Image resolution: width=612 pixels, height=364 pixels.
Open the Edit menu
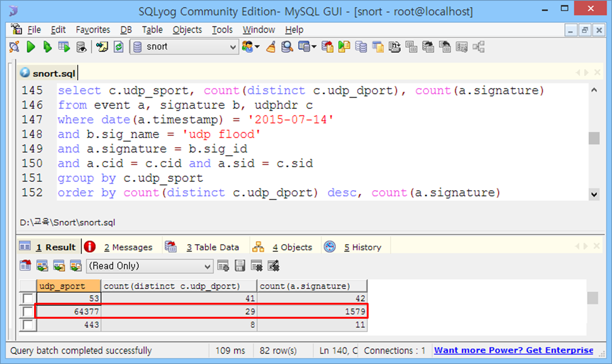[x=58, y=30]
